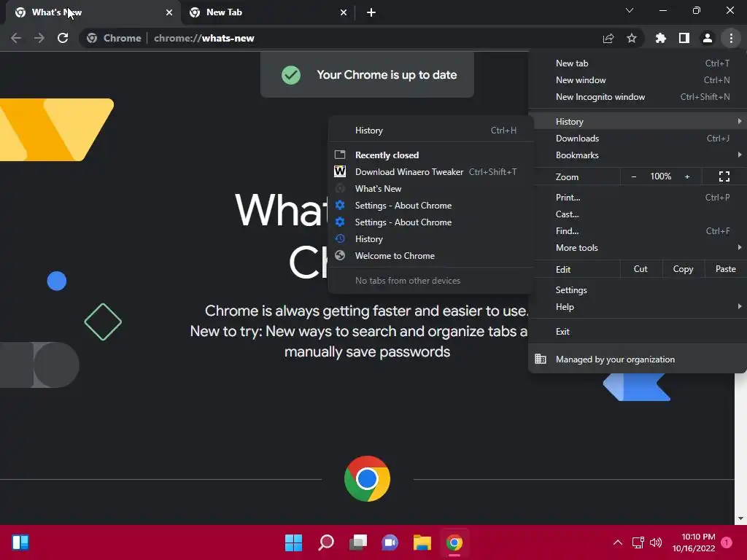747x560 pixels.
Task: Click the Copy edit button
Action: 683,269
